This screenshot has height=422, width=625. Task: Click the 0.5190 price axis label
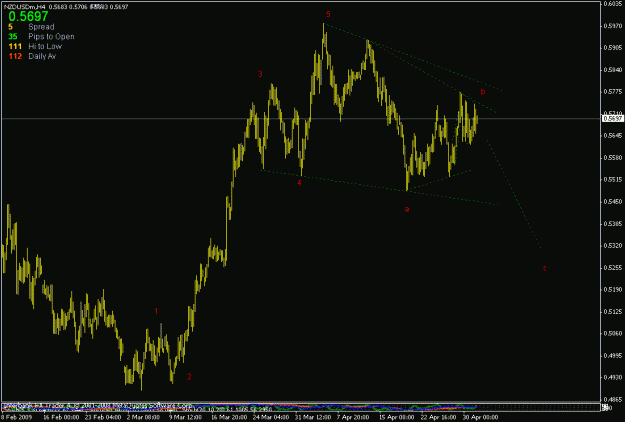(x=613, y=290)
